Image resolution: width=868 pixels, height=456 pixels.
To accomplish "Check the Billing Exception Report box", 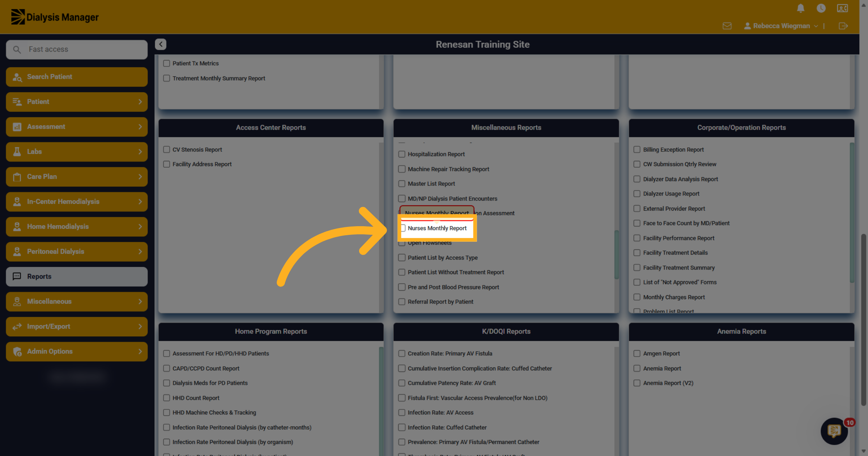I will coord(637,150).
